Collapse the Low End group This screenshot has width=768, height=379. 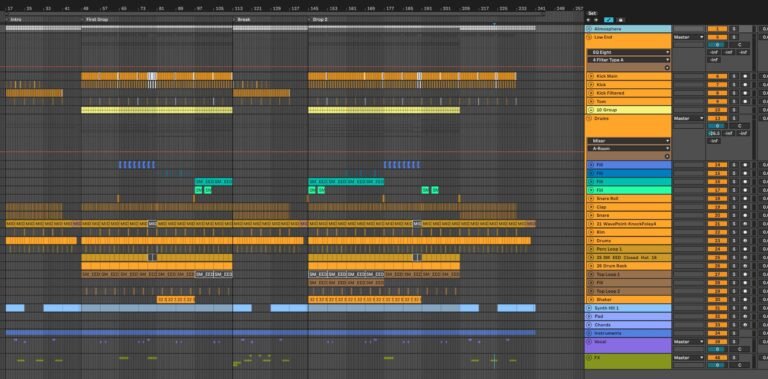tap(589, 37)
